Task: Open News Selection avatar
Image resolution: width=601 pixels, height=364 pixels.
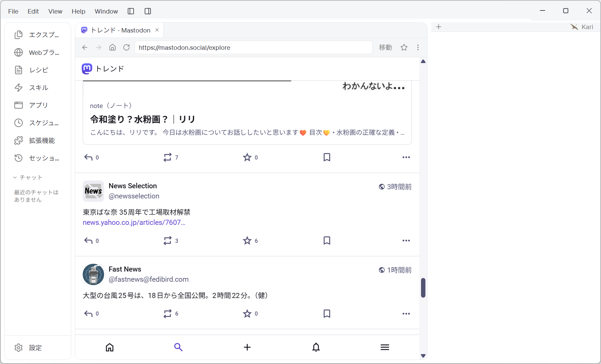Action: (x=93, y=191)
